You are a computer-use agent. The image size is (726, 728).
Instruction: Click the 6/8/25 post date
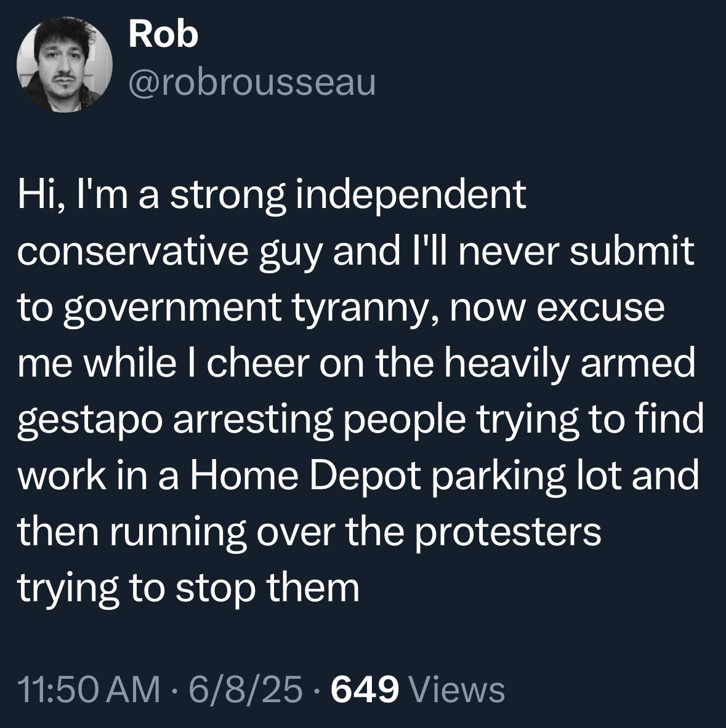(x=245, y=689)
